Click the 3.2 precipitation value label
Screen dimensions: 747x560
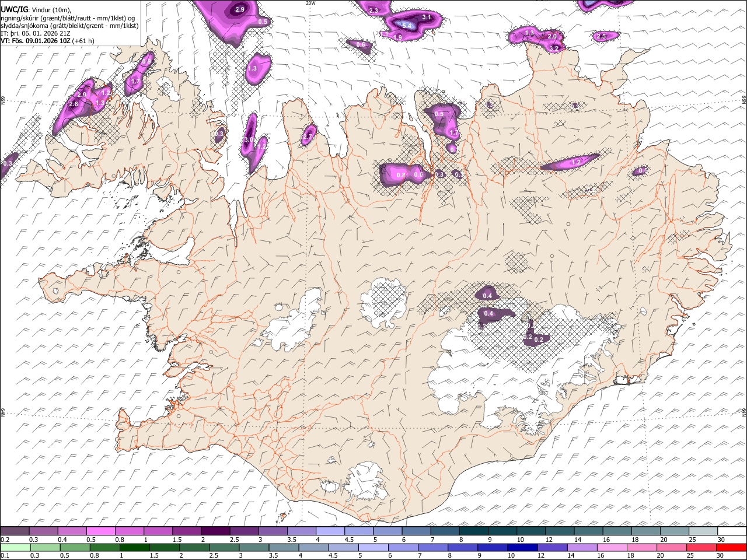click(554, 48)
